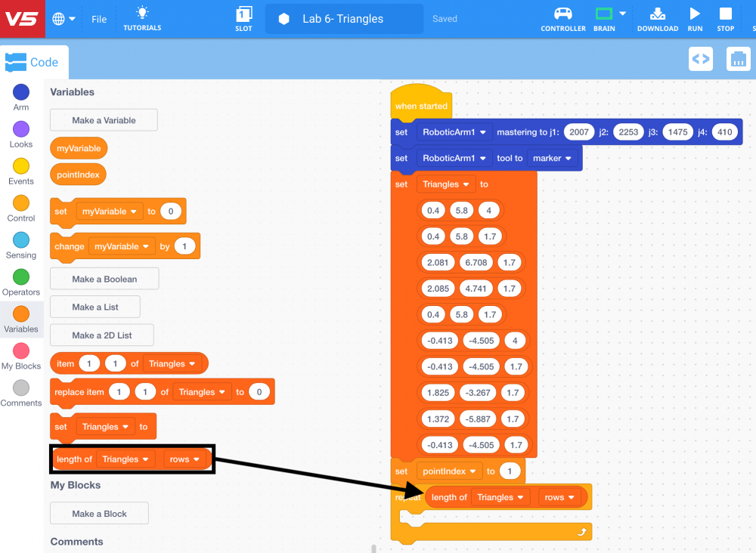Open the globe language dropdown

[x=64, y=19]
